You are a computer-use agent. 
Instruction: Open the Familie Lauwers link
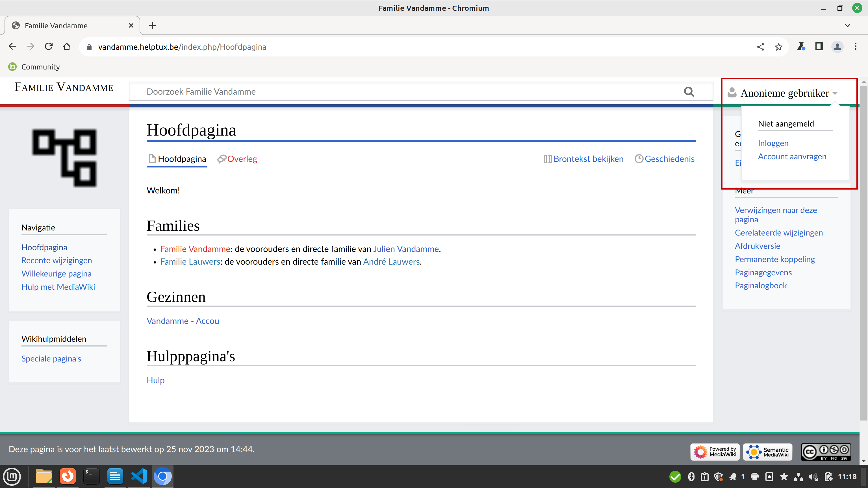point(190,262)
